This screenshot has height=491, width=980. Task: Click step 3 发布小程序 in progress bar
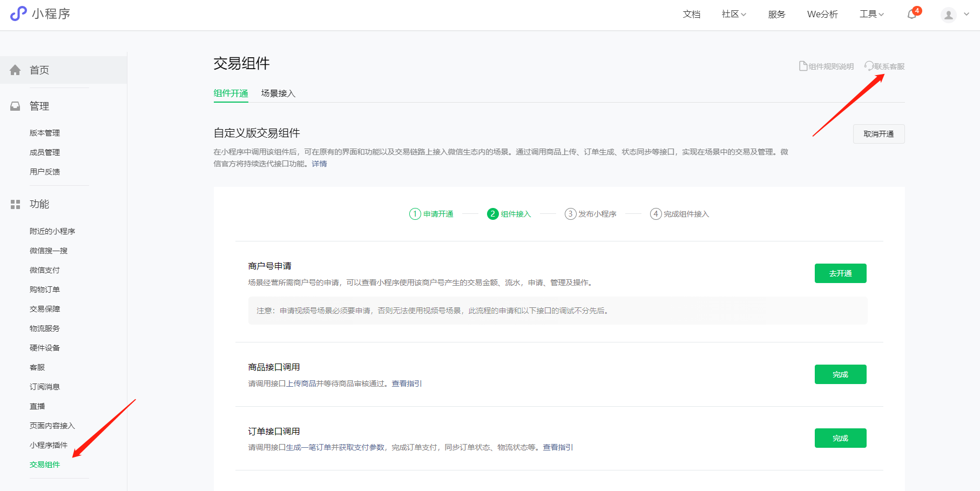click(x=591, y=213)
